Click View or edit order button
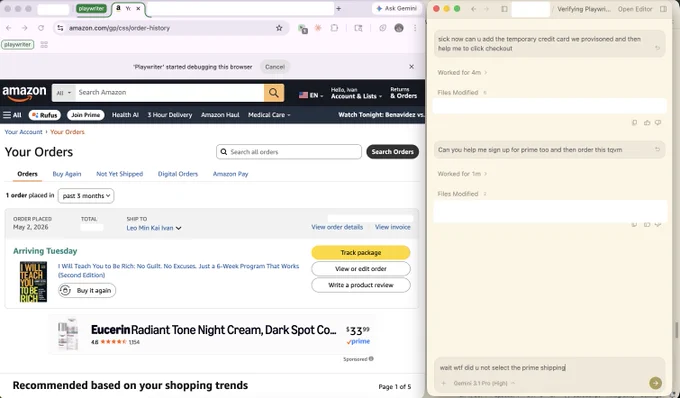This screenshot has height=398, width=680. click(361, 269)
